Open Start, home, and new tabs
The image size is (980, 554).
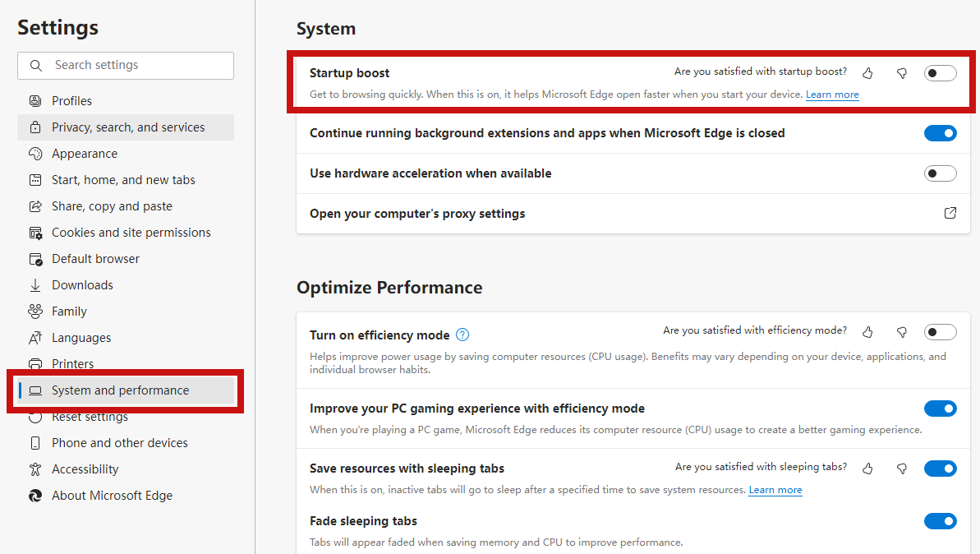pos(126,179)
